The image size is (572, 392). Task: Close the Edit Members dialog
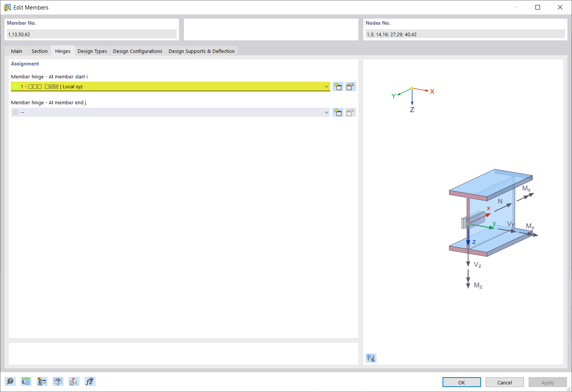pyautogui.click(x=560, y=7)
